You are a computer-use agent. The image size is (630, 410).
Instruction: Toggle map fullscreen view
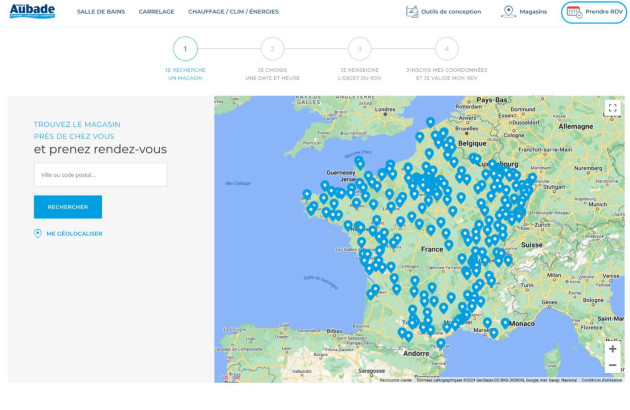(x=612, y=108)
